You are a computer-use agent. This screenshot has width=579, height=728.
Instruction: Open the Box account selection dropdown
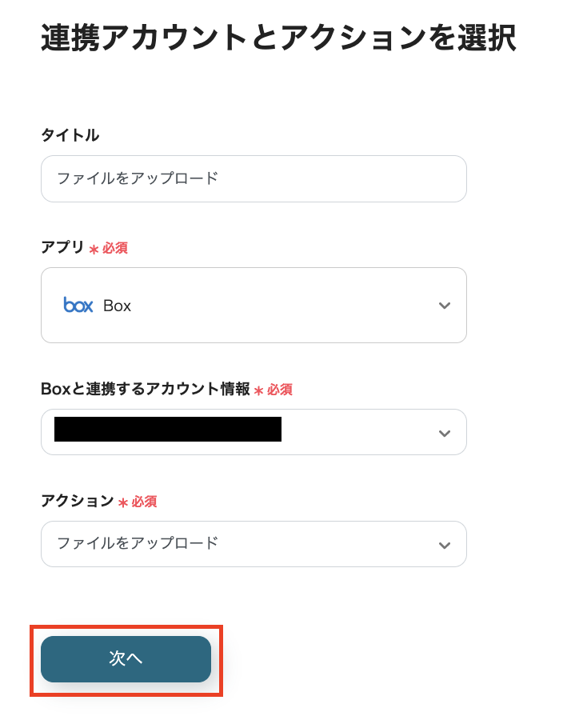pos(254,432)
